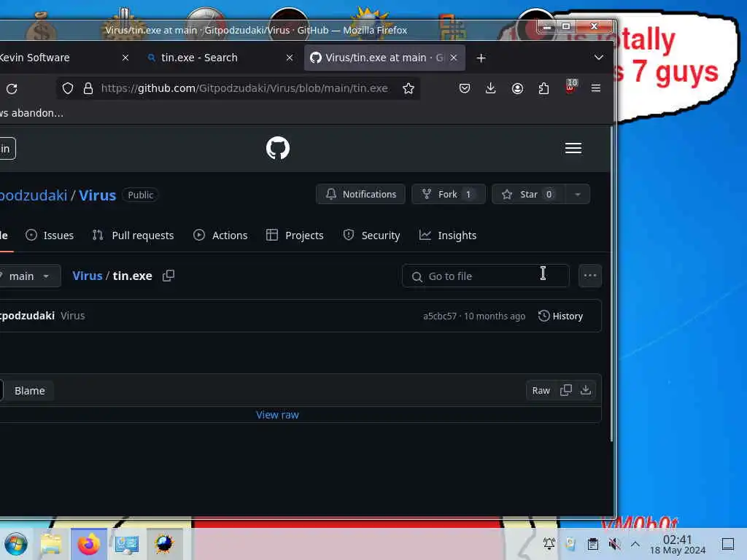Open the Firefox application hamburger menu
The width and height of the screenshot is (747, 560).
tap(596, 88)
